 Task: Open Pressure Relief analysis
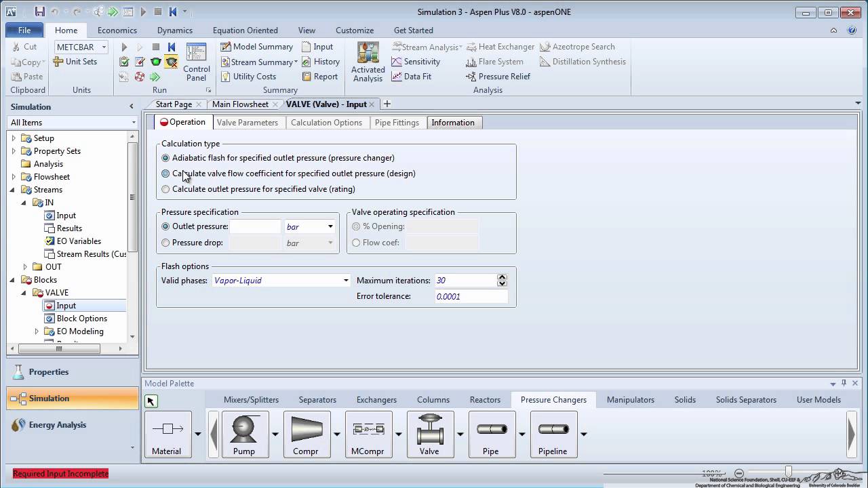(x=498, y=77)
